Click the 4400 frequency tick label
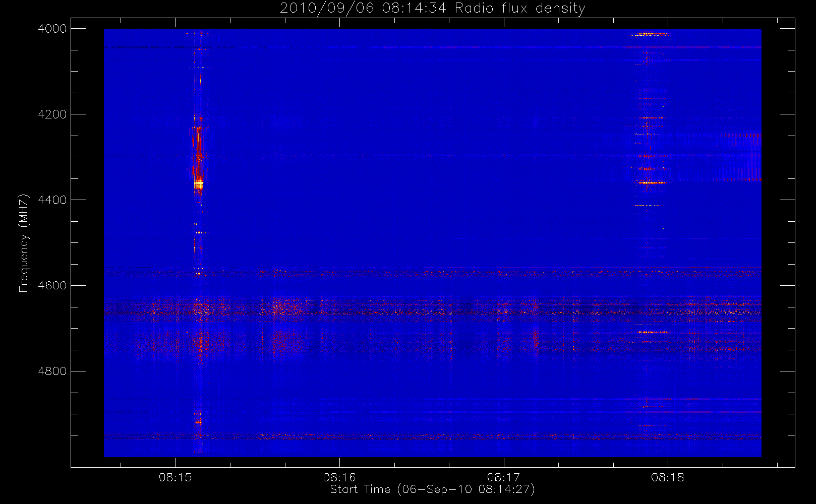The height and width of the screenshot is (504, 816). tap(52, 200)
